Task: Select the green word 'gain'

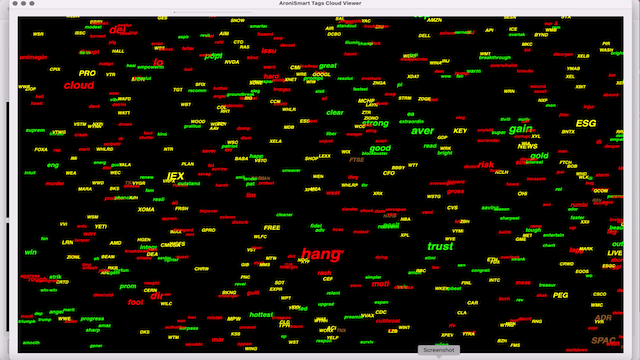Action: tap(520, 129)
